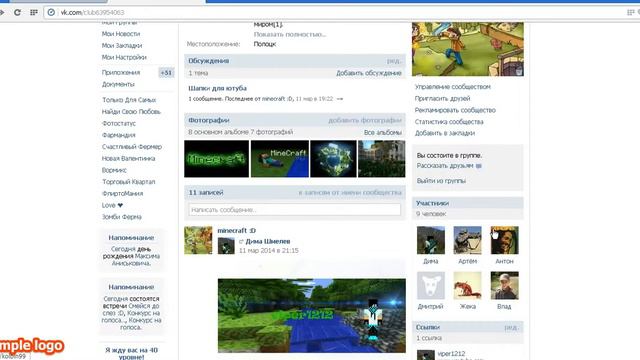Viewport: 640px width, 360px height.
Task: Open the green glowing Minecraft logo photo
Action: [x=216, y=159]
